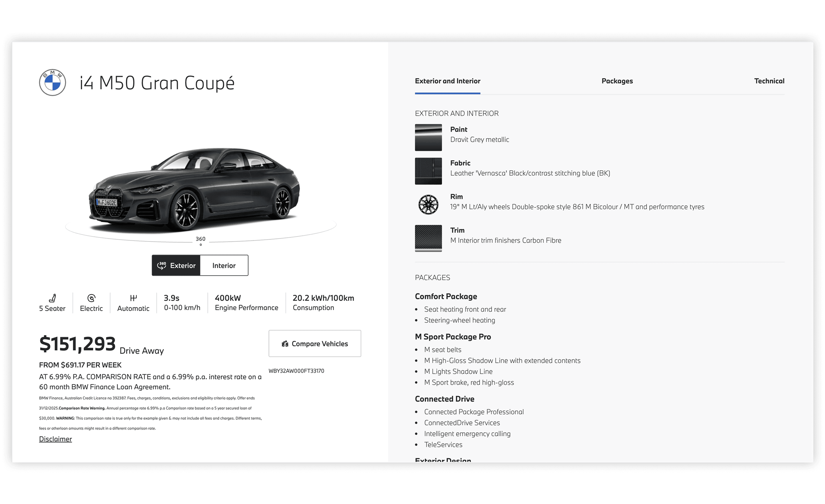Image resolution: width=825 pixels, height=504 pixels.
Task: Click Connected Drive heading
Action: (x=445, y=399)
